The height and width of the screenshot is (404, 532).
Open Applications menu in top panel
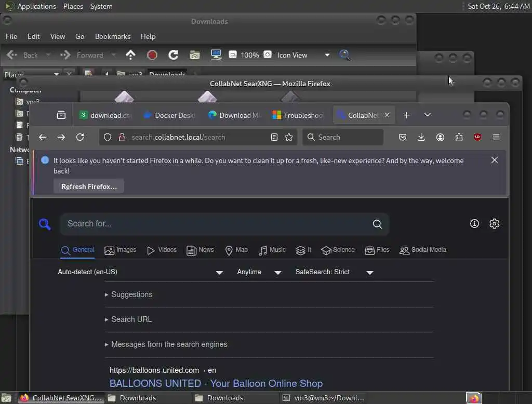[x=37, y=6]
